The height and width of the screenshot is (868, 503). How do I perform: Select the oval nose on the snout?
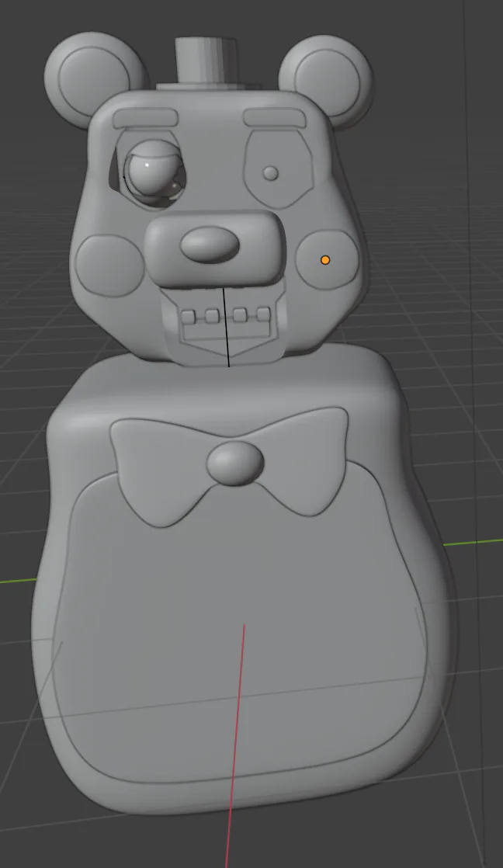(210, 245)
